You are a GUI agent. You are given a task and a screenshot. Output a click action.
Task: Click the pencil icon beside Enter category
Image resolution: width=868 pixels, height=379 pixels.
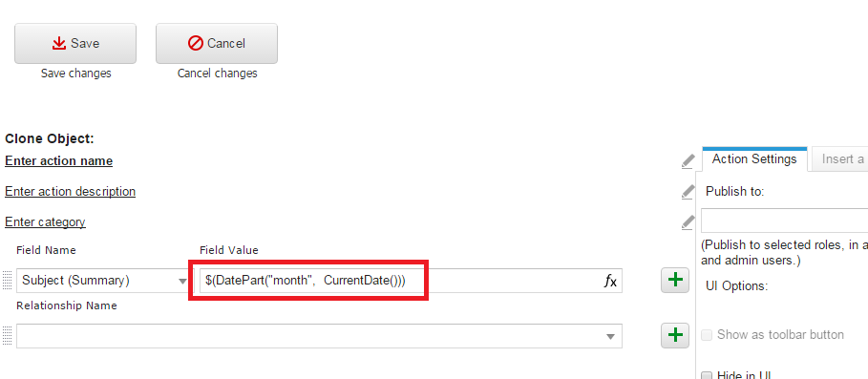[687, 222]
